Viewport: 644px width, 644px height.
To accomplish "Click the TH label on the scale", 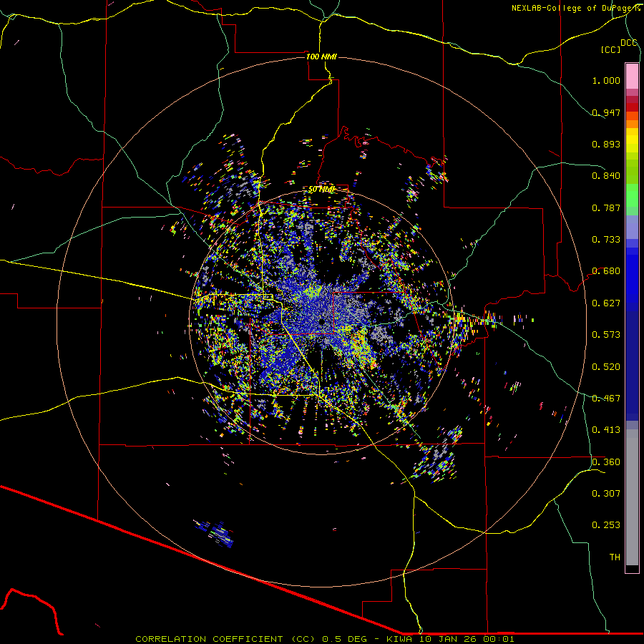I will point(615,557).
